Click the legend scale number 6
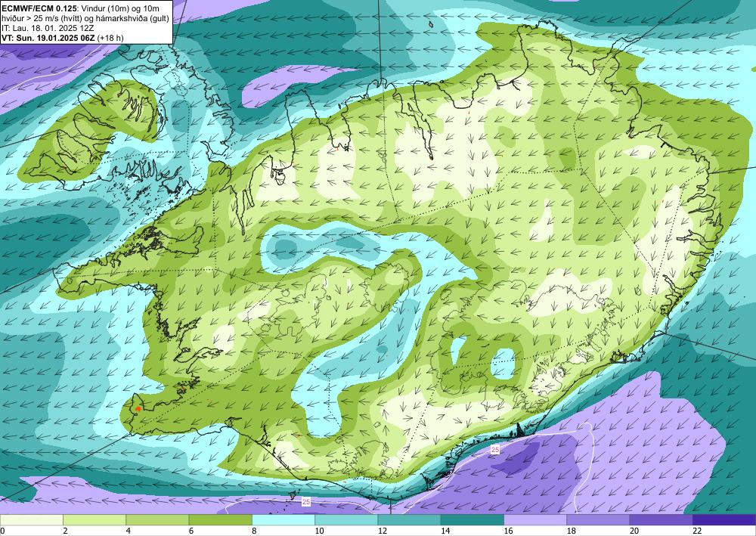 [x=191, y=531]
